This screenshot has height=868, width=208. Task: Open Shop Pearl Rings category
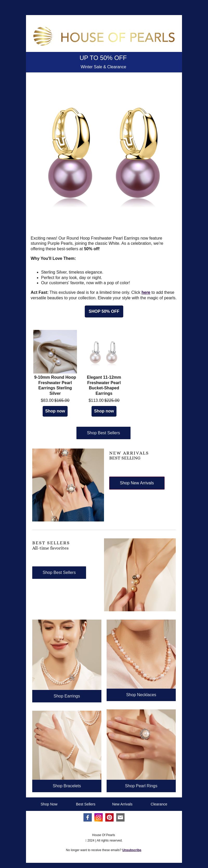[x=141, y=786]
